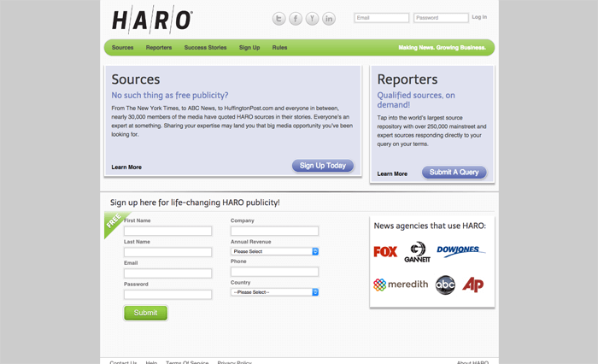This screenshot has height=364, width=598.
Task: Click 'News agencies that use HARO:' heading
Action: (x=430, y=226)
